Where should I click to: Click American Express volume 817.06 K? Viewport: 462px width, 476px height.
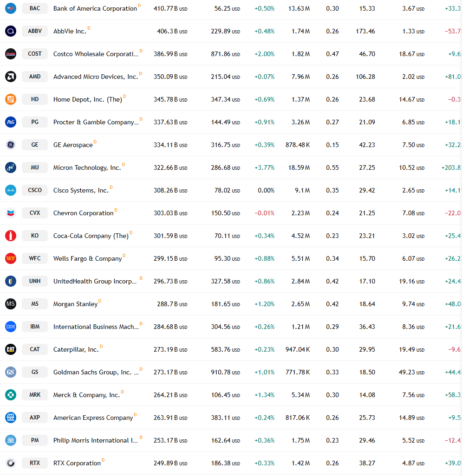click(x=298, y=418)
